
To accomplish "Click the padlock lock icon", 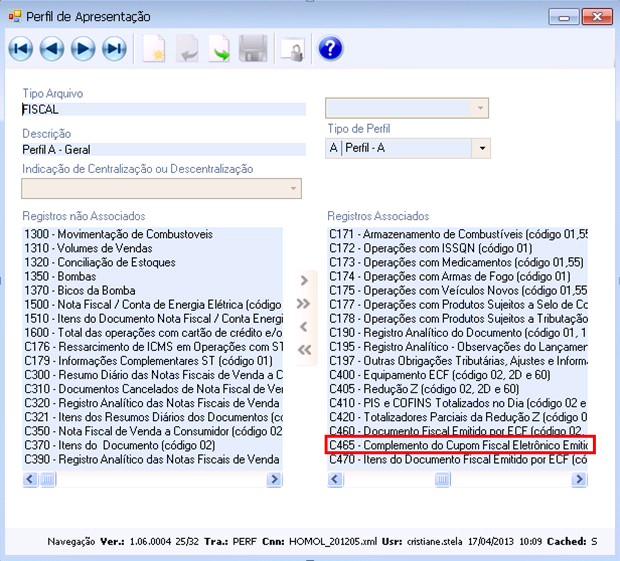I will coord(292,48).
